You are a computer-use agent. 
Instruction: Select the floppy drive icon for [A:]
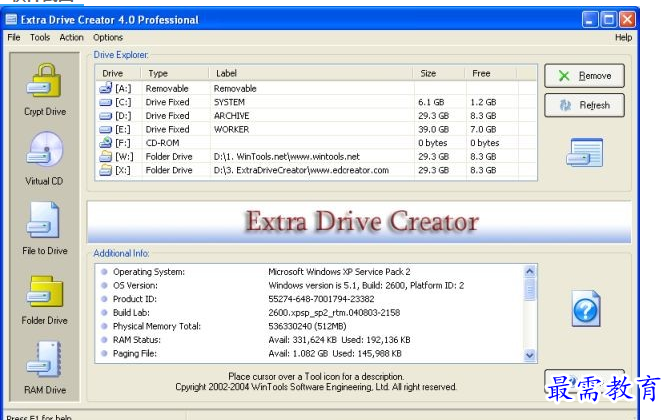(105, 88)
